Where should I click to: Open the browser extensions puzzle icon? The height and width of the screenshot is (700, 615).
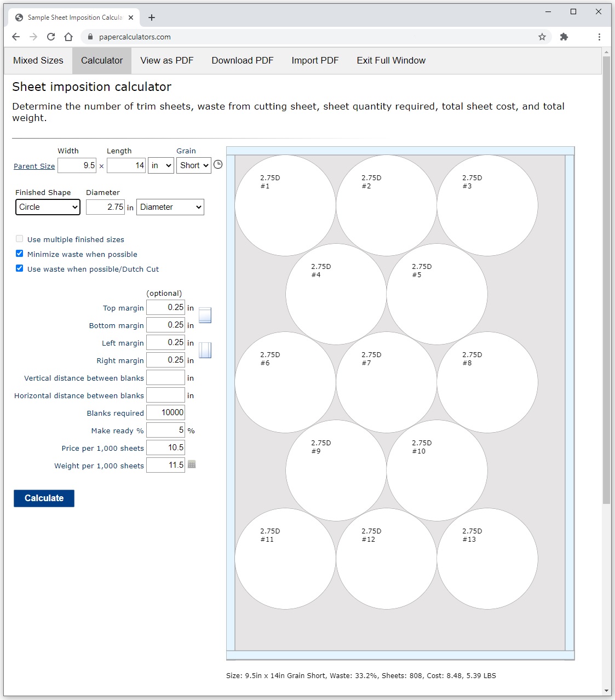pyautogui.click(x=564, y=37)
